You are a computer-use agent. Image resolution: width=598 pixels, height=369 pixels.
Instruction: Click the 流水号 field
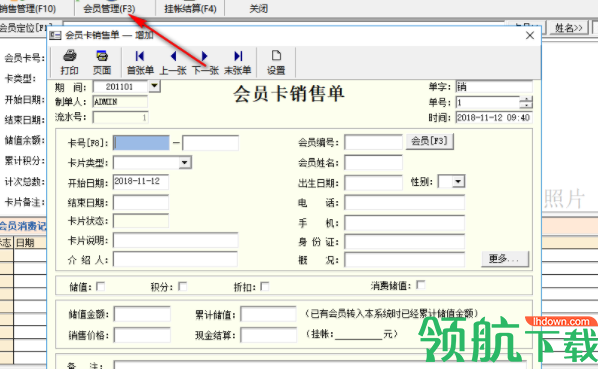coord(120,117)
